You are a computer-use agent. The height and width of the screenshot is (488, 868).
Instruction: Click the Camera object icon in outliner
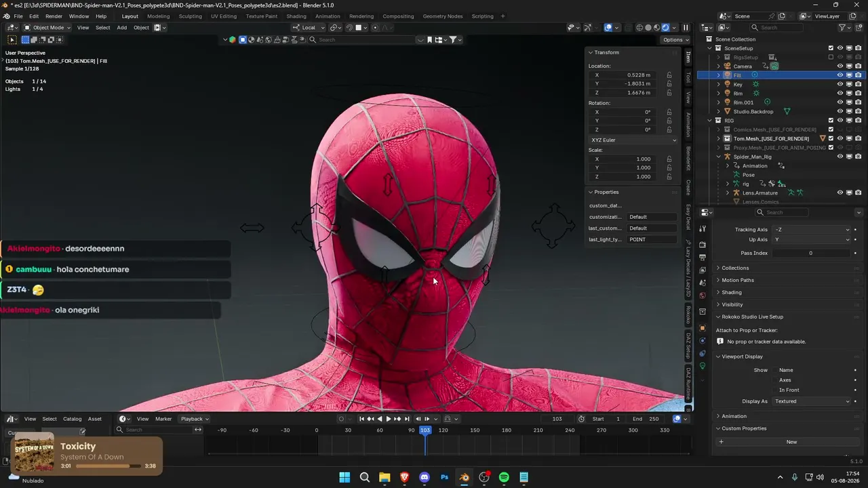point(728,66)
